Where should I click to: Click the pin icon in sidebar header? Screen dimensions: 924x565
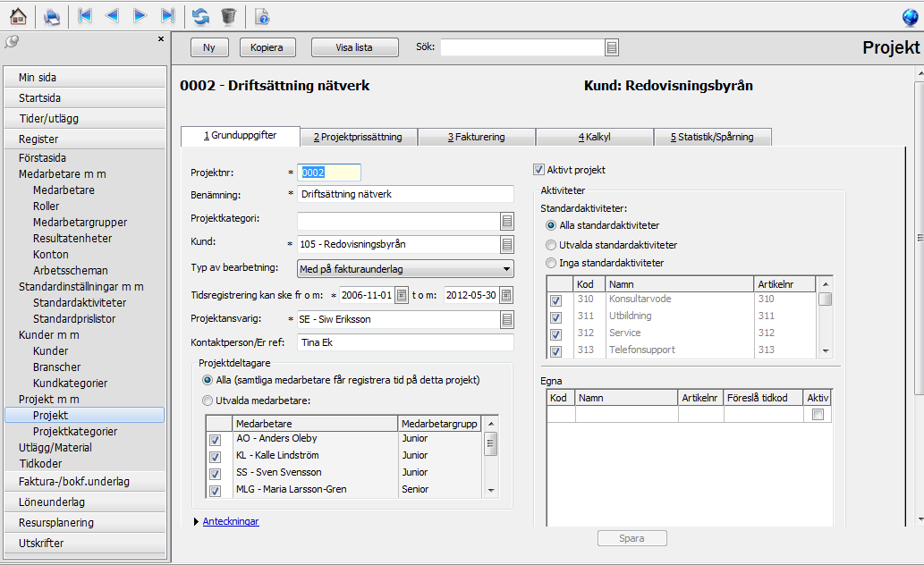12,40
